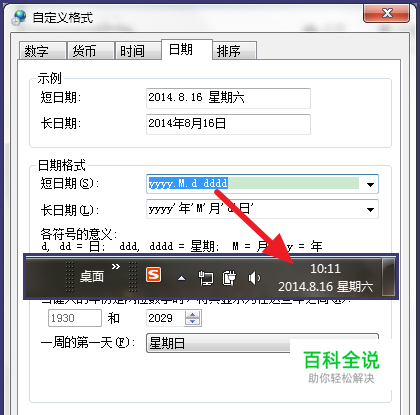The image size is (420, 415).
Task: Click the 短日期 example field
Action: tap(228, 98)
